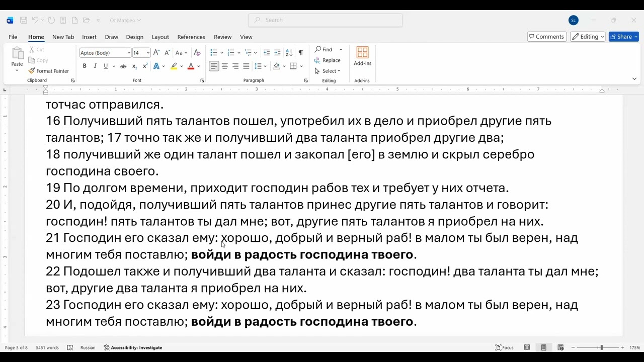
Task: Select align right
Action: tap(235, 66)
